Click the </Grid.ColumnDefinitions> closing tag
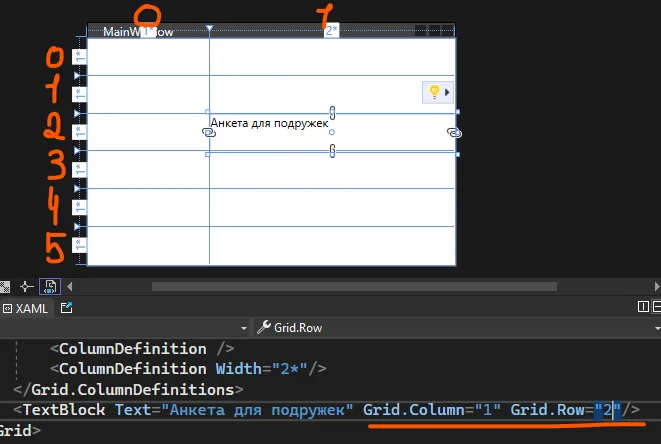 pyautogui.click(x=128, y=390)
